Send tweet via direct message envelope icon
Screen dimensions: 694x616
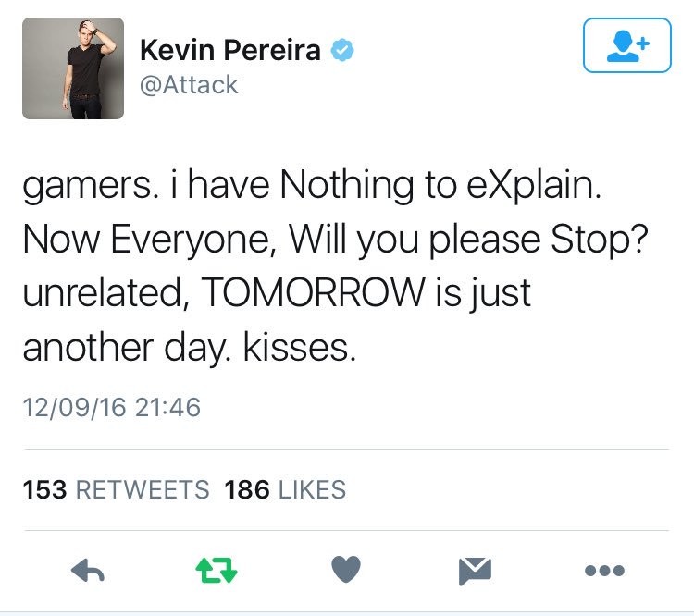click(x=475, y=571)
